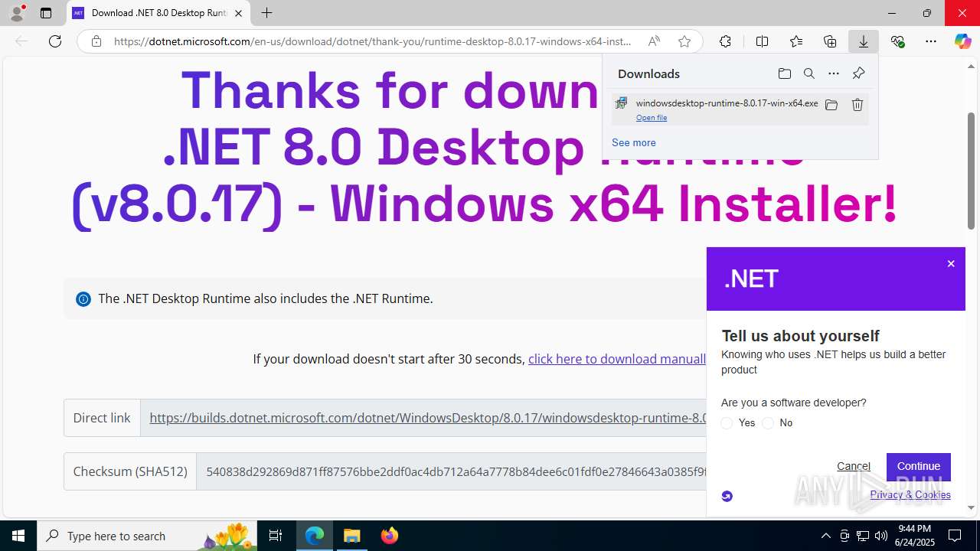Open the builds.dotnet.microsoft.com direct link
The height and width of the screenshot is (551, 980).
tap(427, 418)
